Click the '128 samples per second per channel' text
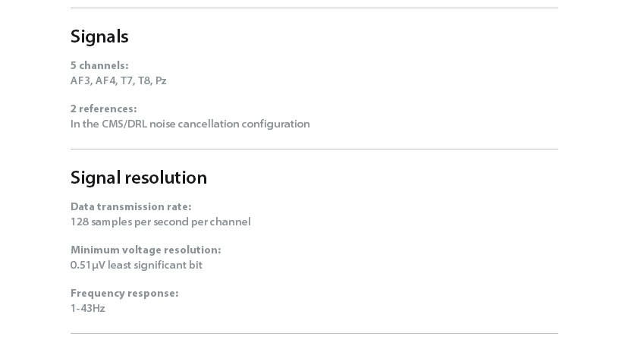 [x=161, y=222]
